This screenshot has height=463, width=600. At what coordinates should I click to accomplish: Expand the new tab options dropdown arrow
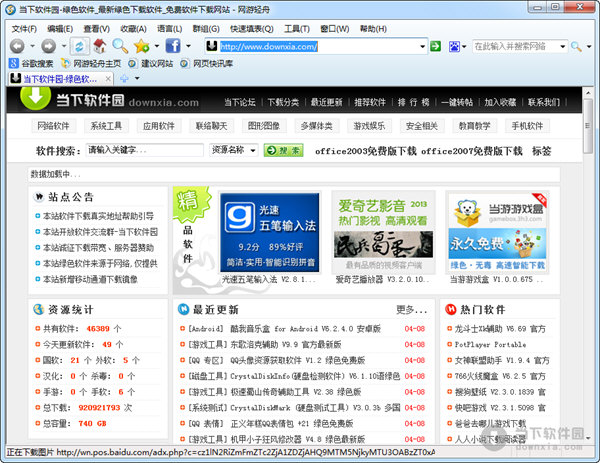[137, 79]
